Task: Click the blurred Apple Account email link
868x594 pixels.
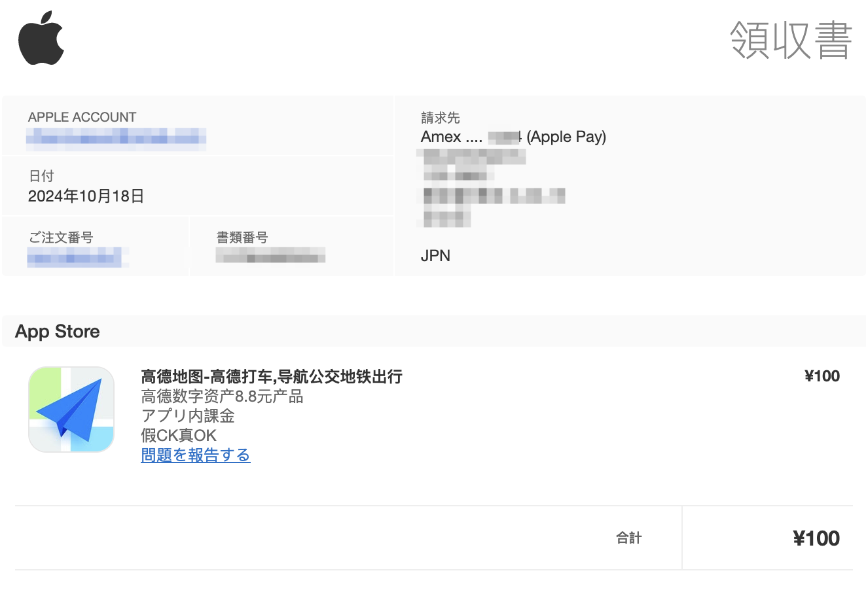Action: coord(117,137)
